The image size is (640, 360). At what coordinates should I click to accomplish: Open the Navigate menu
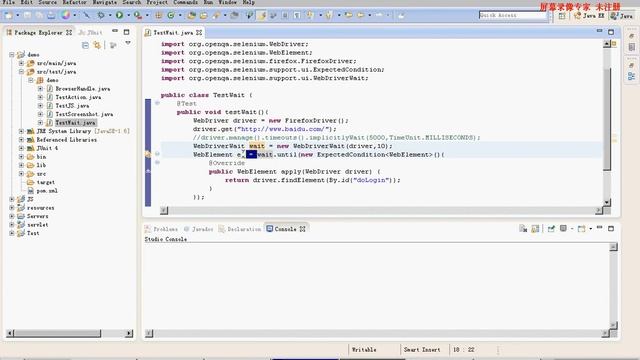coord(104,2)
